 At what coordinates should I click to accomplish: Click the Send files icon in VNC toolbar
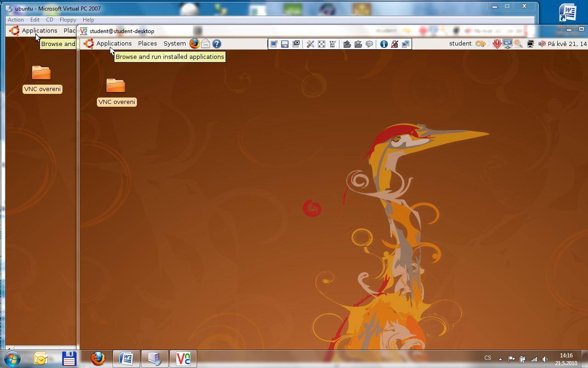point(347,44)
